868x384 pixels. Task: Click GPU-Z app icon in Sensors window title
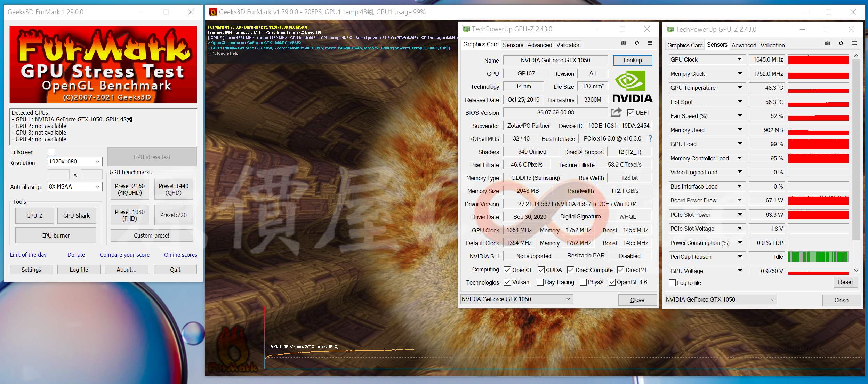point(670,30)
